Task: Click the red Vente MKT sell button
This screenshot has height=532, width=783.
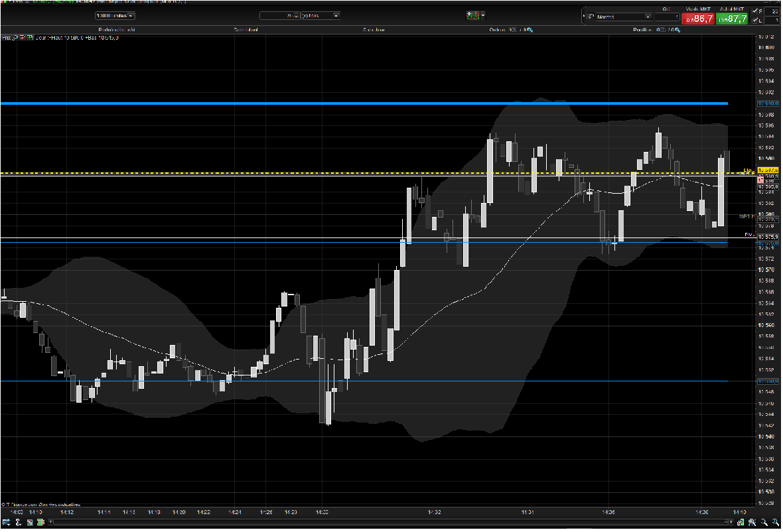Action: click(x=698, y=19)
